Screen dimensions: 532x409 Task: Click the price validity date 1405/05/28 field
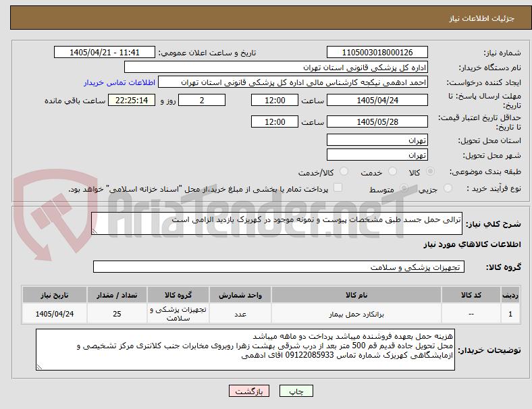coord(377,121)
